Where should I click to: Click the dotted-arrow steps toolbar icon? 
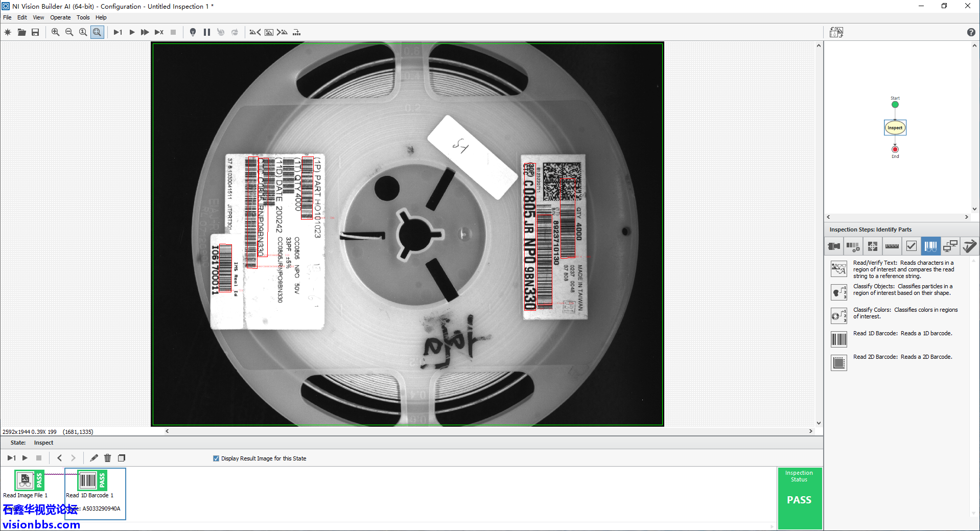[296, 32]
